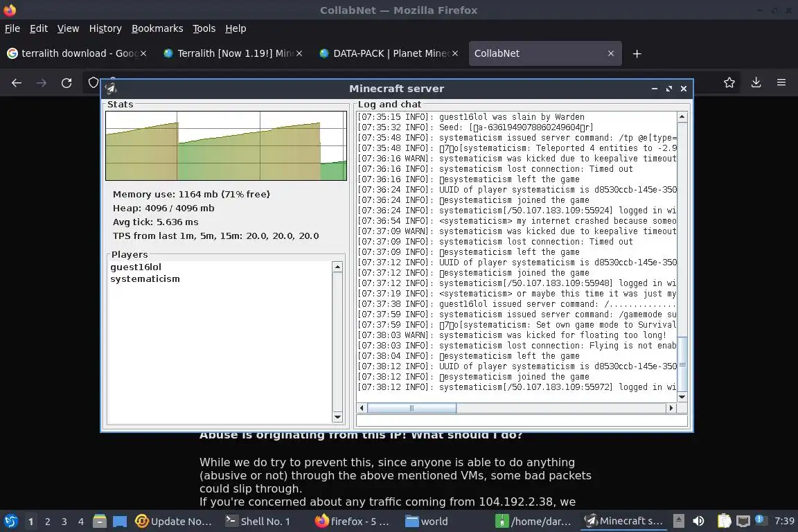
Task: Open the Firefox hamburger menu
Action: click(x=781, y=82)
